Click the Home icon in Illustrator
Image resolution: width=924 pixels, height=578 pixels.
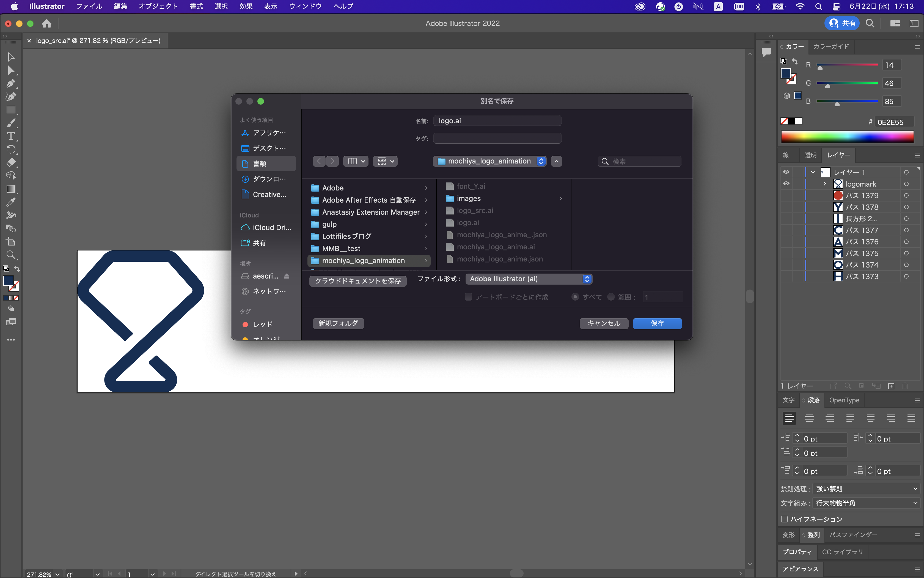pos(46,23)
